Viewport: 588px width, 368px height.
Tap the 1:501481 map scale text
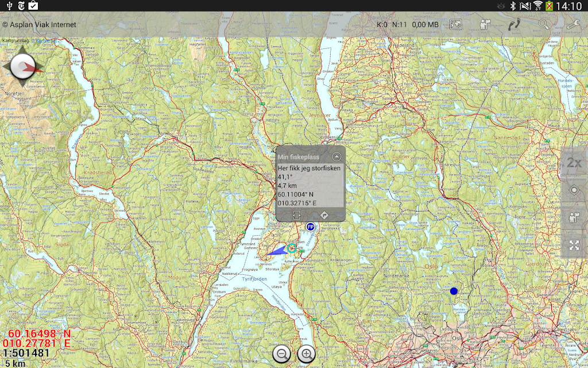[26, 353]
